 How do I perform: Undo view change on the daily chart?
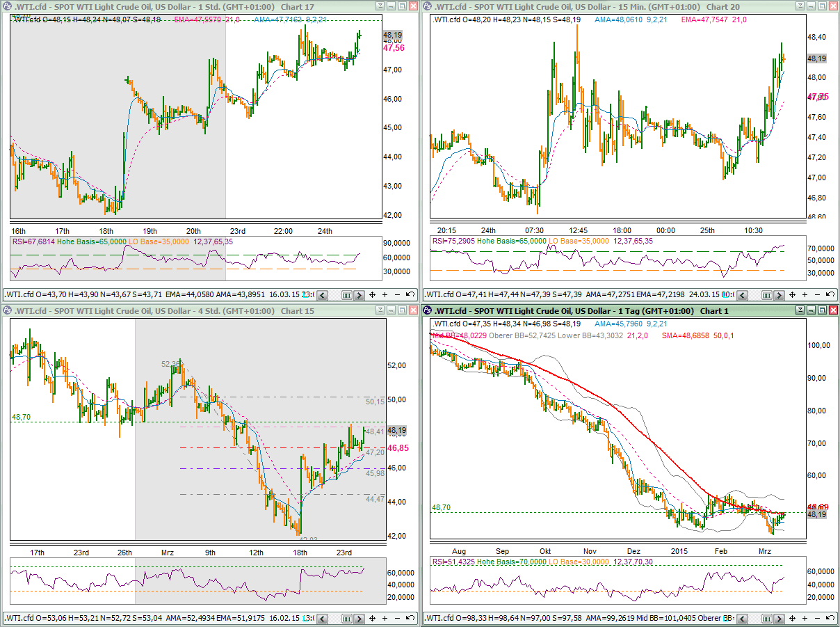point(830,617)
